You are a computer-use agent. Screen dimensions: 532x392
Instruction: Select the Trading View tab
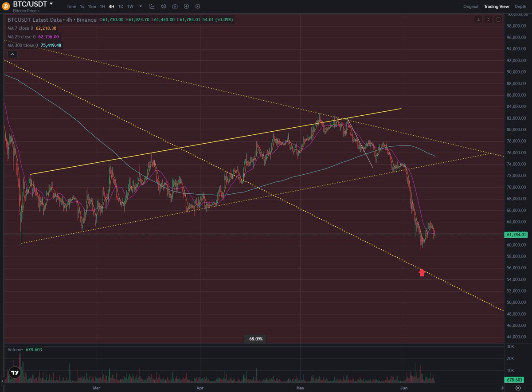coord(497,7)
